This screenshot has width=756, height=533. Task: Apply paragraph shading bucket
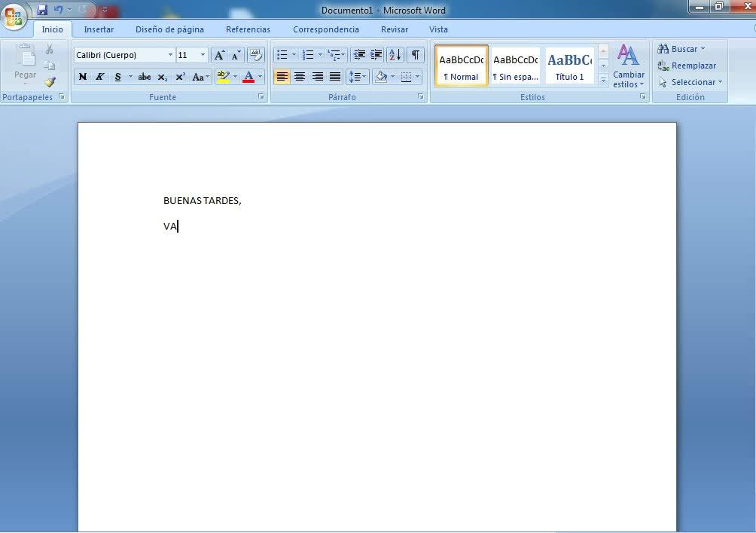(381, 77)
